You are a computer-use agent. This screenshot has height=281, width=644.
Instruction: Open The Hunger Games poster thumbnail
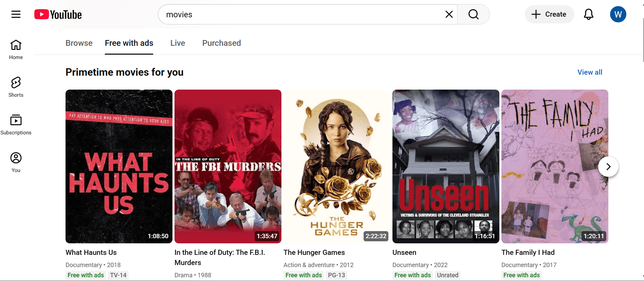336,166
